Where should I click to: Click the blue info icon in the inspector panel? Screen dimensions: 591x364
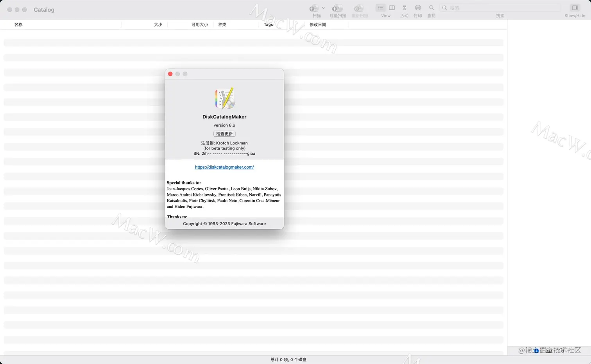pos(536,351)
